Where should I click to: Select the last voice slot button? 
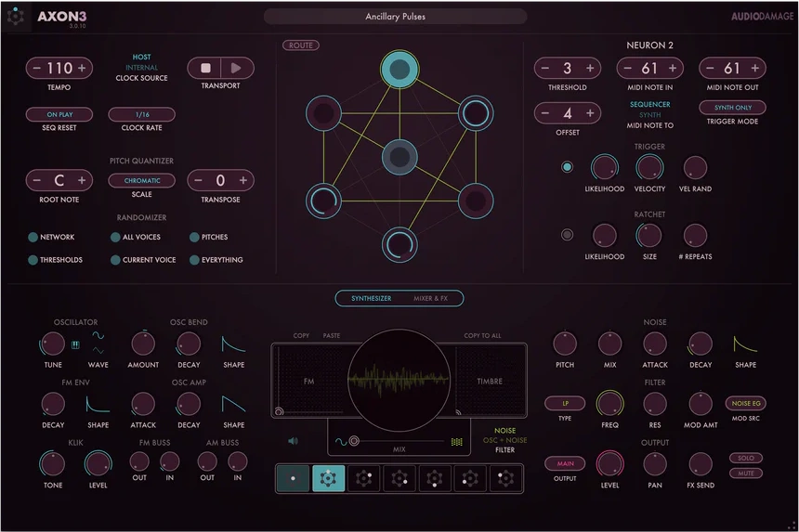click(x=505, y=478)
